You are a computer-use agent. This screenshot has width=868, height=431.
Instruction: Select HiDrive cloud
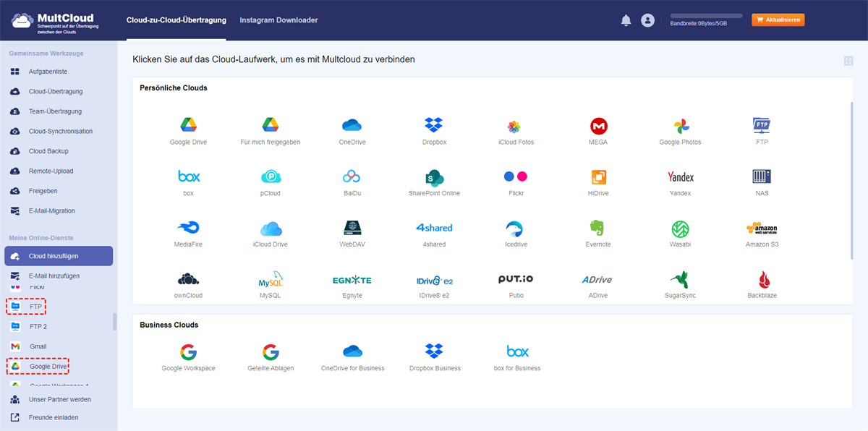598,182
